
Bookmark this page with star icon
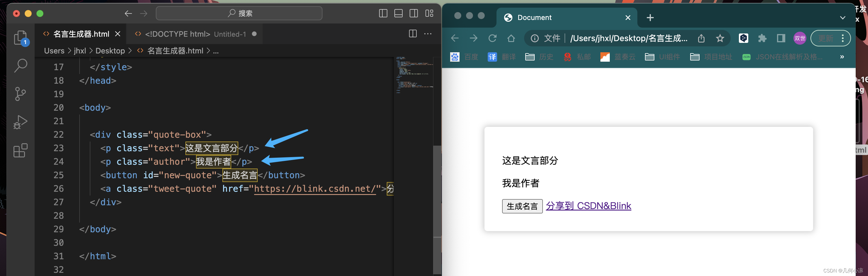[x=720, y=38]
